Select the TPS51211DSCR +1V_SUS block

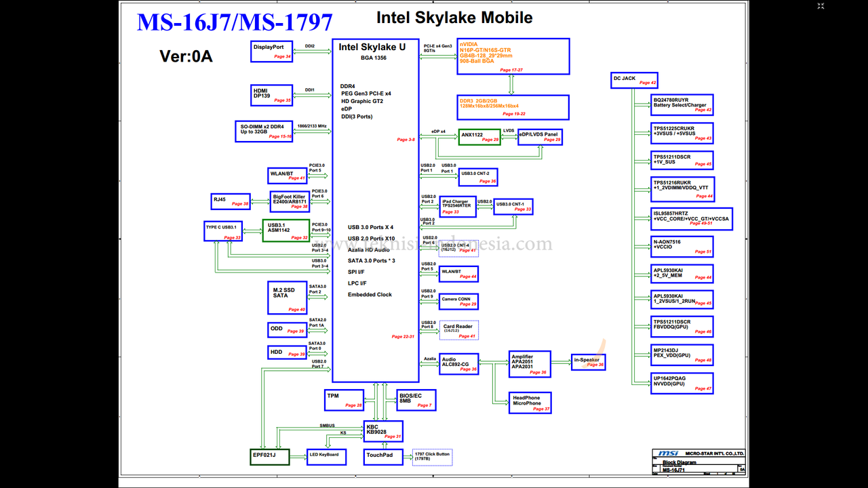(682, 160)
